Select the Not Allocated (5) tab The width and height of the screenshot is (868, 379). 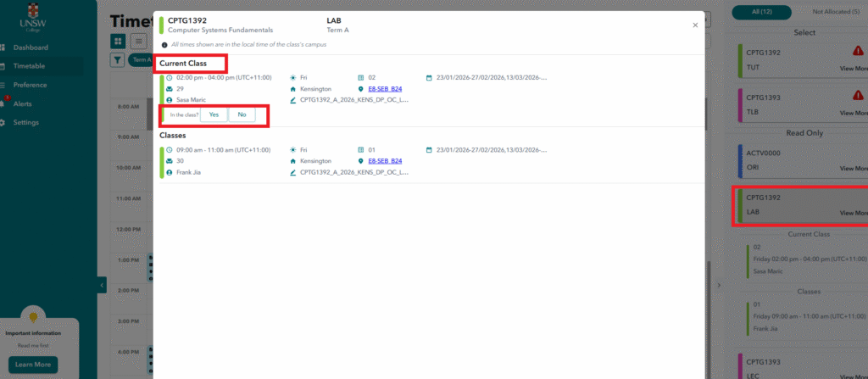point(831,11)
